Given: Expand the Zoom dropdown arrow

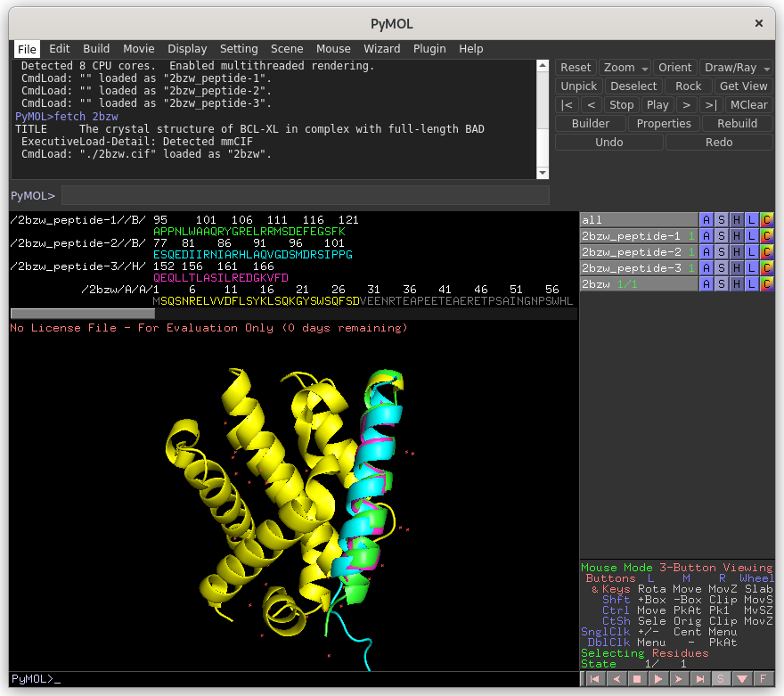Looking at the screenshot, I should [645, 68].
